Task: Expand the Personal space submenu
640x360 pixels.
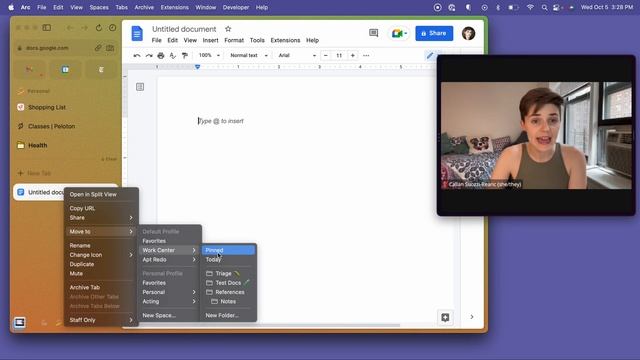Action: coord(169,292)
